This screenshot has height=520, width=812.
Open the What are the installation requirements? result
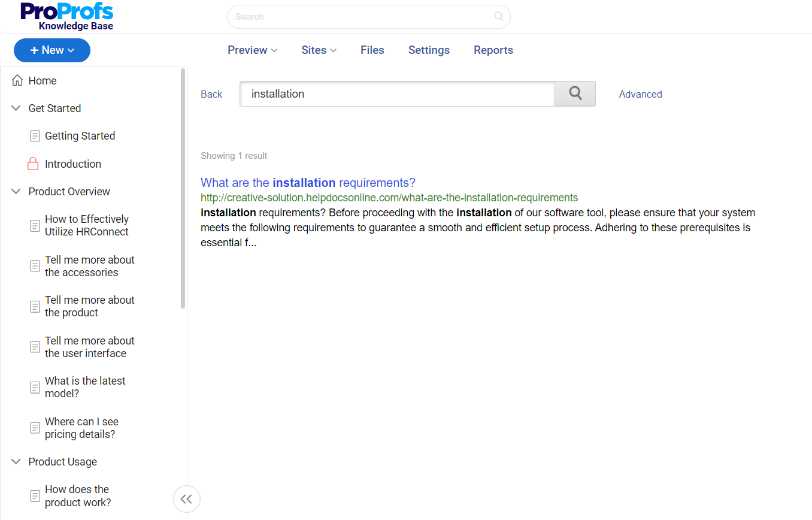tap(308, 183)
